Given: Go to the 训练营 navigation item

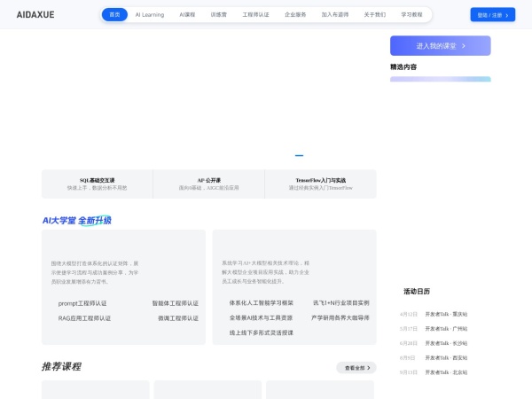Looking at the screenshot, I should point(218,14).
